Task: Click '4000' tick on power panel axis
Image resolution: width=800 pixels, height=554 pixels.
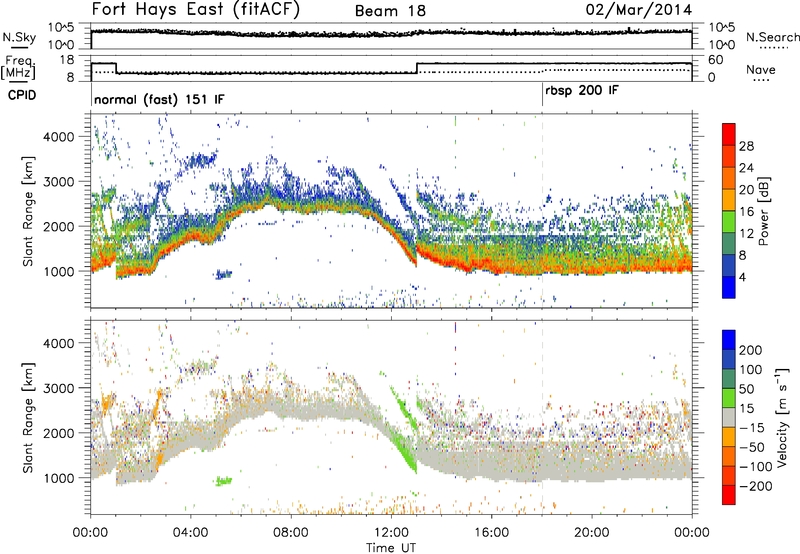Action: [x=58, y=137]
